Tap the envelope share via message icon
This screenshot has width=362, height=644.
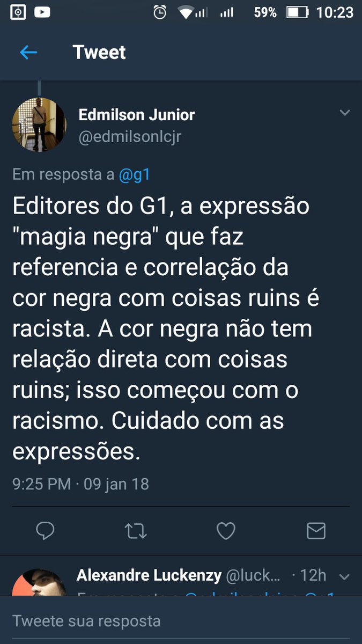click(x=316, y=531)
